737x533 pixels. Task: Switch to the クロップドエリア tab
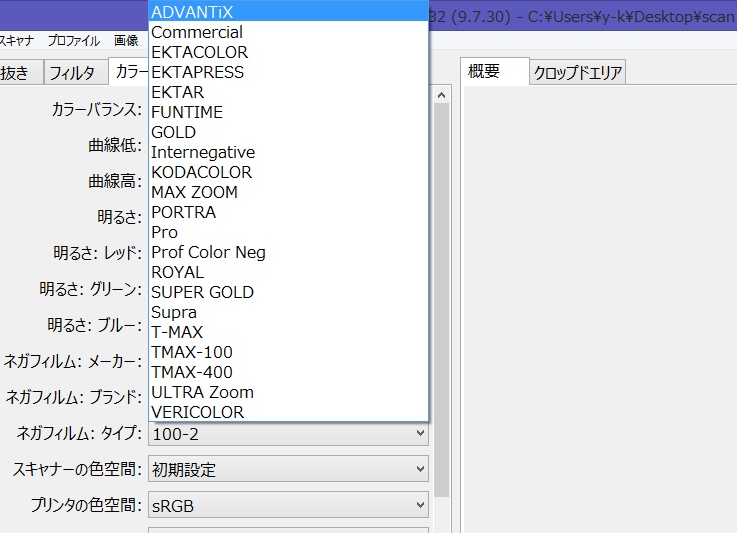click(x=578, y=72)
